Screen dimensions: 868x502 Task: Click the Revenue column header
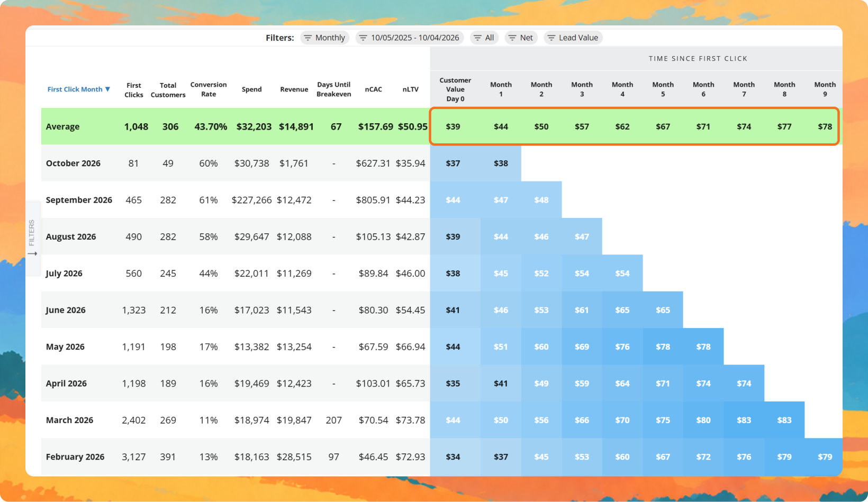coord(294,89)
